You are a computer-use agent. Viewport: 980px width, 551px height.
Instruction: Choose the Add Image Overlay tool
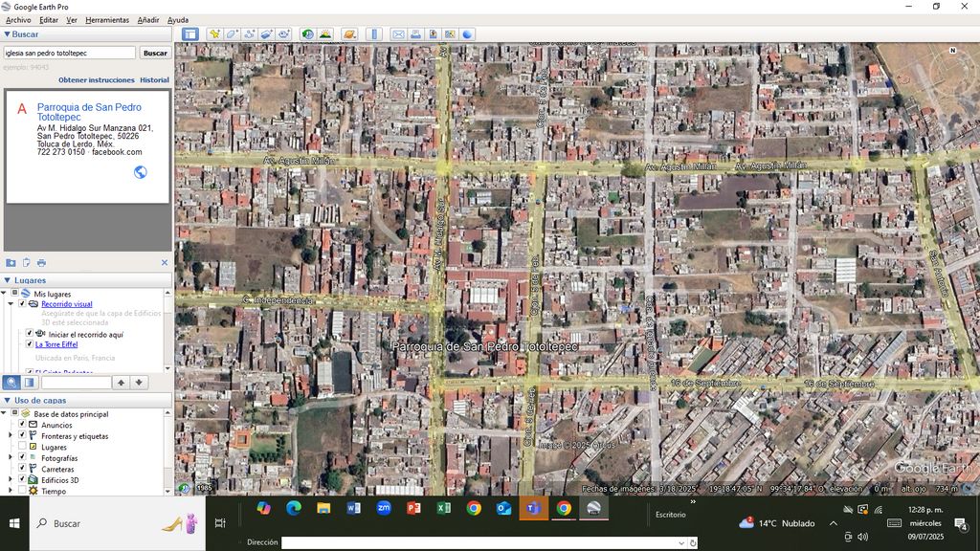pos(266,33)
